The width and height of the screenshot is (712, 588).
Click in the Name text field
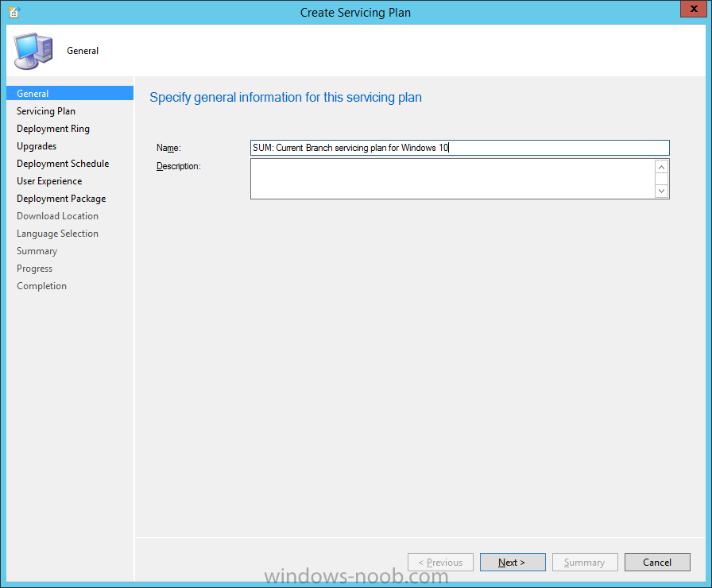click(459, 148)
